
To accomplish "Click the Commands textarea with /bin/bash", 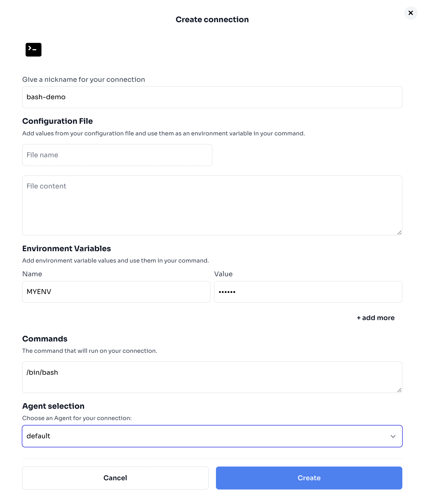I will (x=212, y=377).
